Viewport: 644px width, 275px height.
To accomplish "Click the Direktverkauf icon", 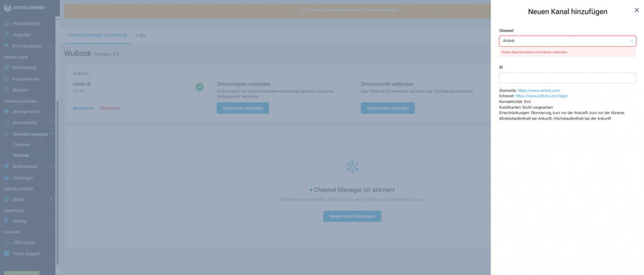I will pos(7,166).
